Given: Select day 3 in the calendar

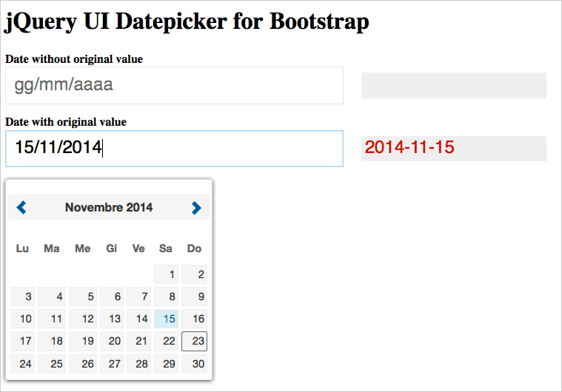Looking at the screenshot, I should point(22,297).
